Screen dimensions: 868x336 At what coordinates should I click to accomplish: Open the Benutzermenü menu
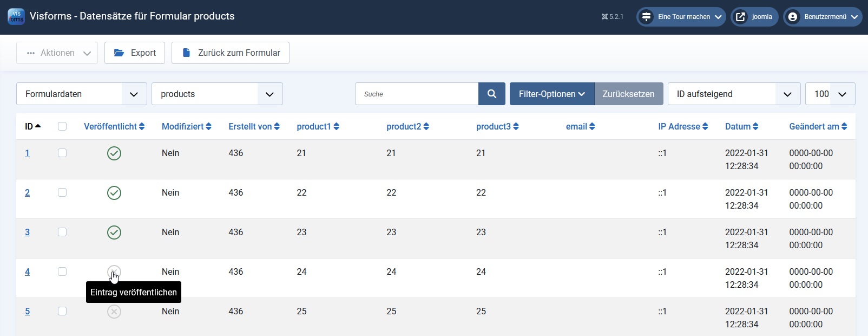coord(822,17)
